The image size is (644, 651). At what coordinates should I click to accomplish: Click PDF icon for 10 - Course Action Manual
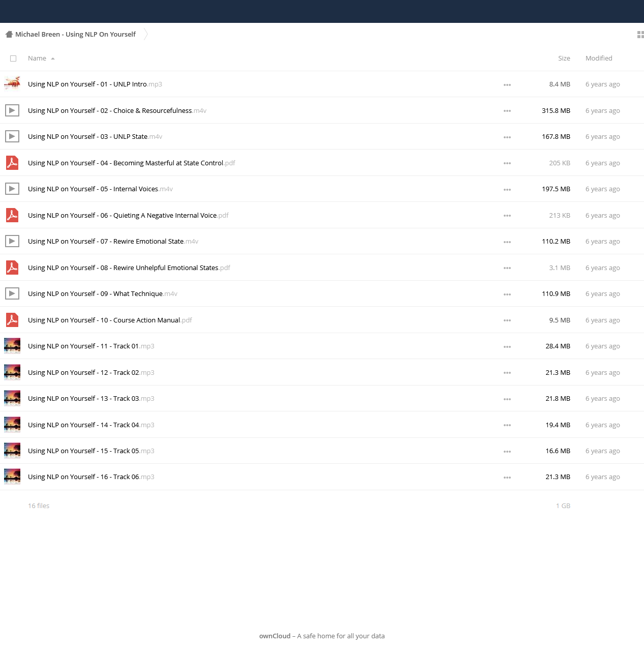[12, 320]
